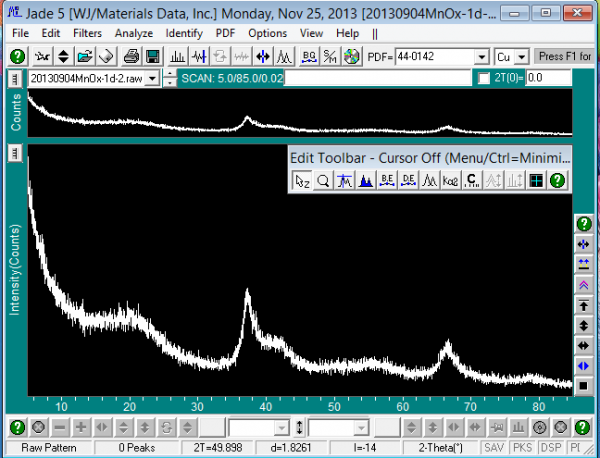Click the waveform with blue line icon

199,57
